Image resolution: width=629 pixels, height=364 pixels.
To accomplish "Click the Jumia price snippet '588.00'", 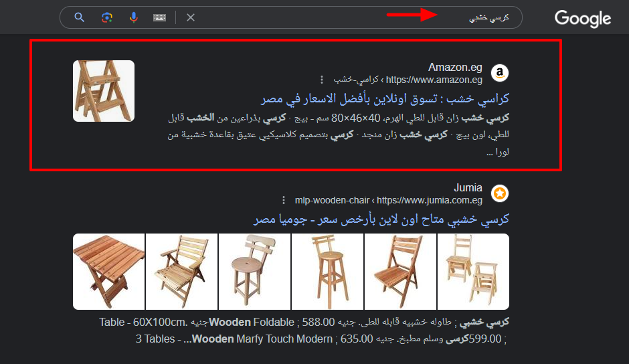I will pyautogui.click(x=318, y=323).
